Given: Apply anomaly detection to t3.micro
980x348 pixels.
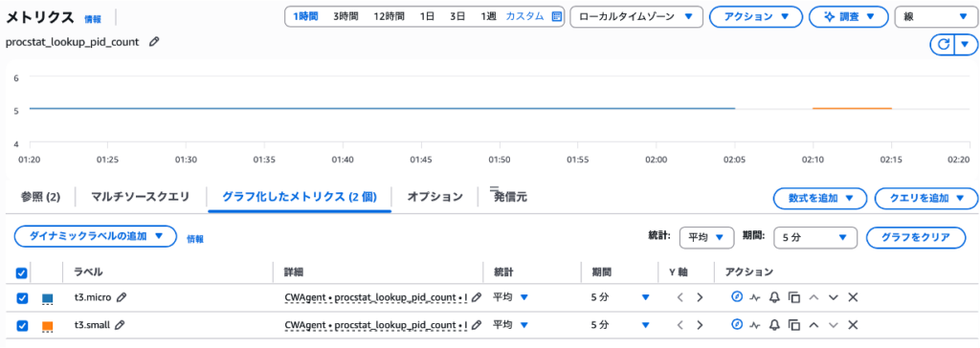Looking at the screenshot, I should pyautogui.click(x=755, y=297).
